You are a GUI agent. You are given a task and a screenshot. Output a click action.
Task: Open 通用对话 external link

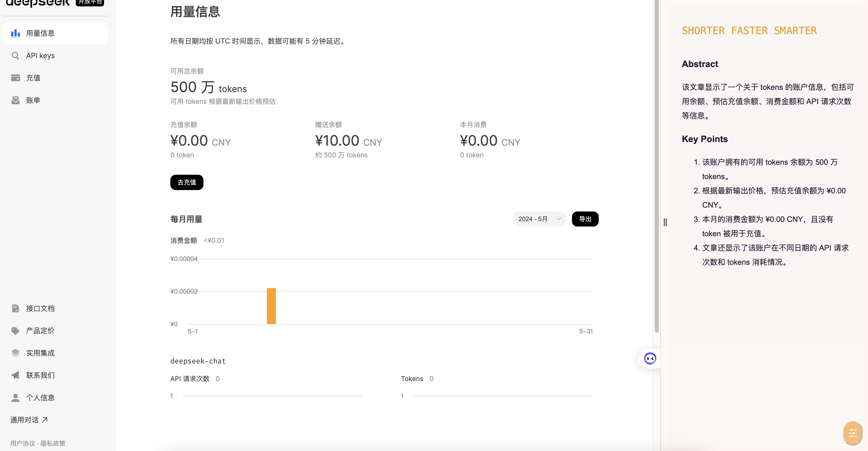click(x=29, y=420)
